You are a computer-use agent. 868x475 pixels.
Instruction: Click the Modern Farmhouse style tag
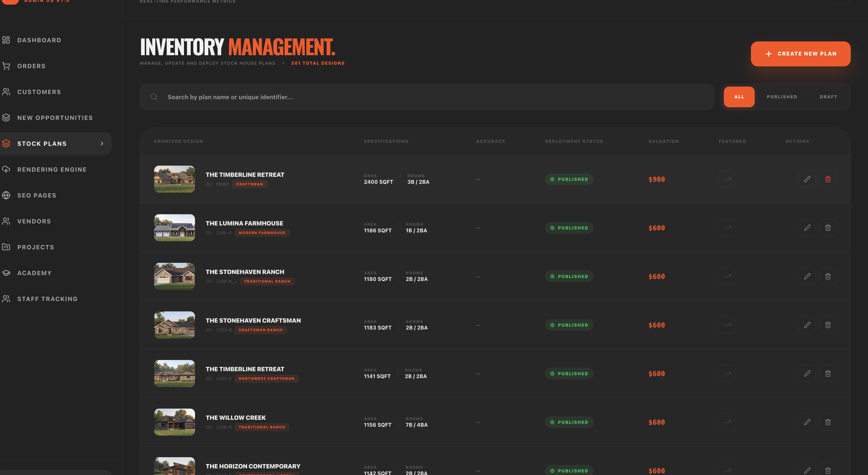click(x=262, y=233)
